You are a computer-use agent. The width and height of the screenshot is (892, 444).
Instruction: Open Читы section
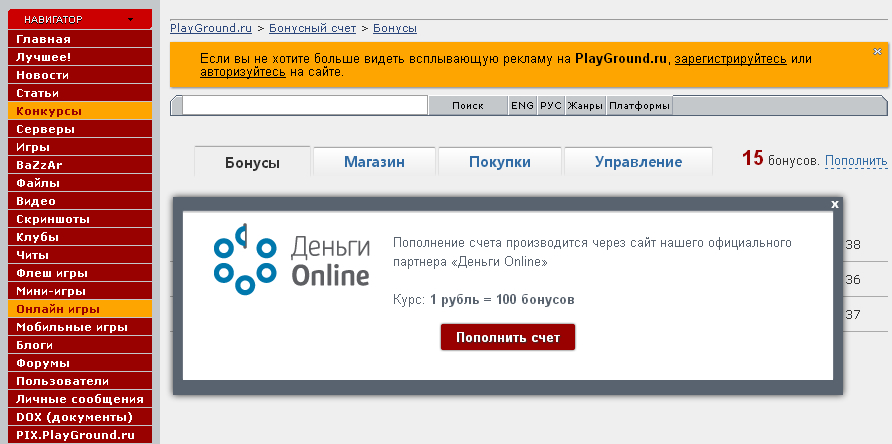coord(80,255)
